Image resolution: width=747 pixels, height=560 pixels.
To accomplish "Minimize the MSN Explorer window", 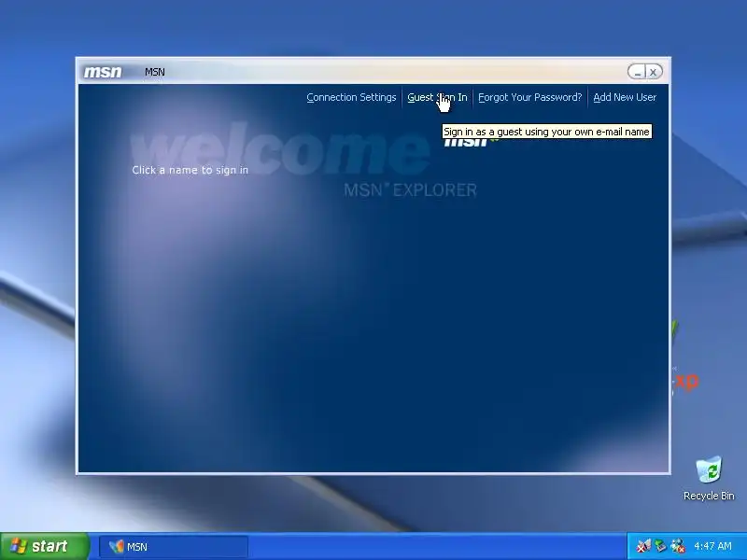I will point(637,72).
